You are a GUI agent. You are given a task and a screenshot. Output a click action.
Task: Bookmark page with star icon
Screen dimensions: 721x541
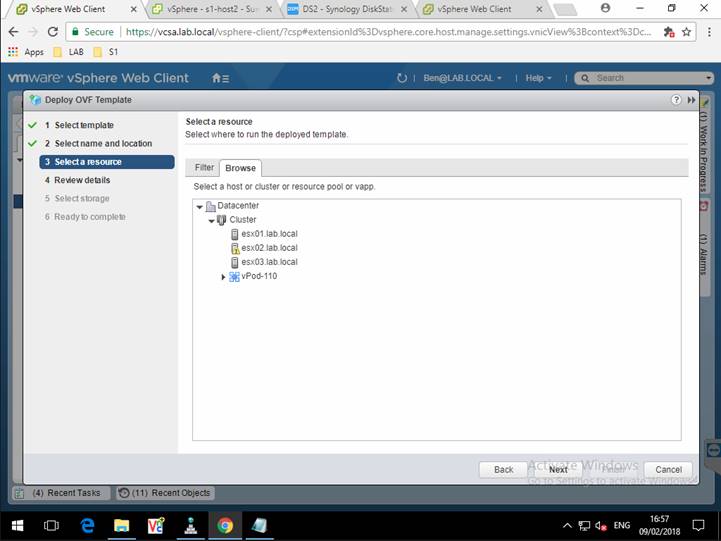tap(687, 32)
